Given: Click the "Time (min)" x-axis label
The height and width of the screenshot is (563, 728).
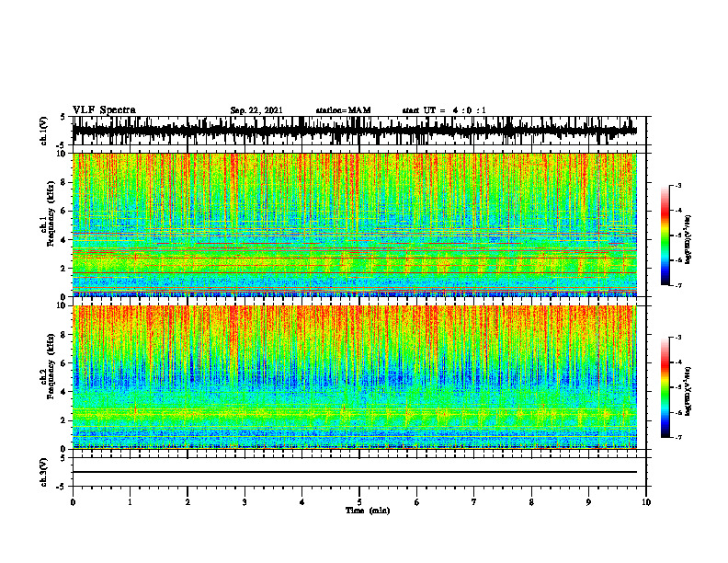Looking at the screenshot, I should (x=368, y=511).
